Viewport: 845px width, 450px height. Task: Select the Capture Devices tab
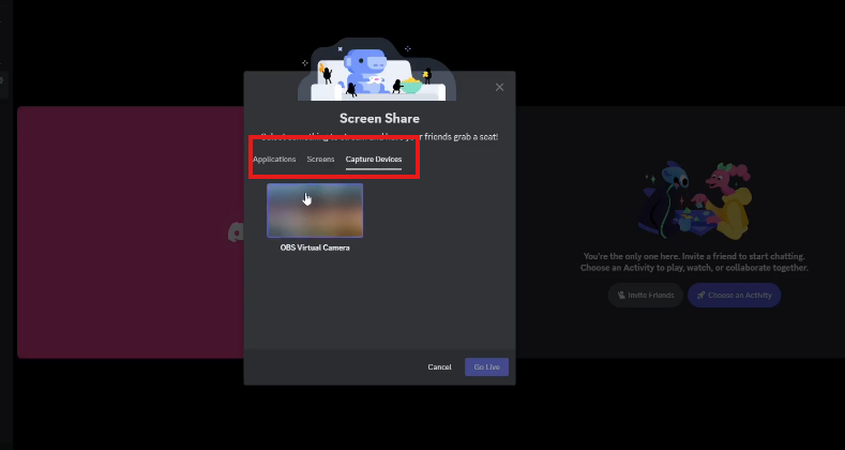[373, 159]
